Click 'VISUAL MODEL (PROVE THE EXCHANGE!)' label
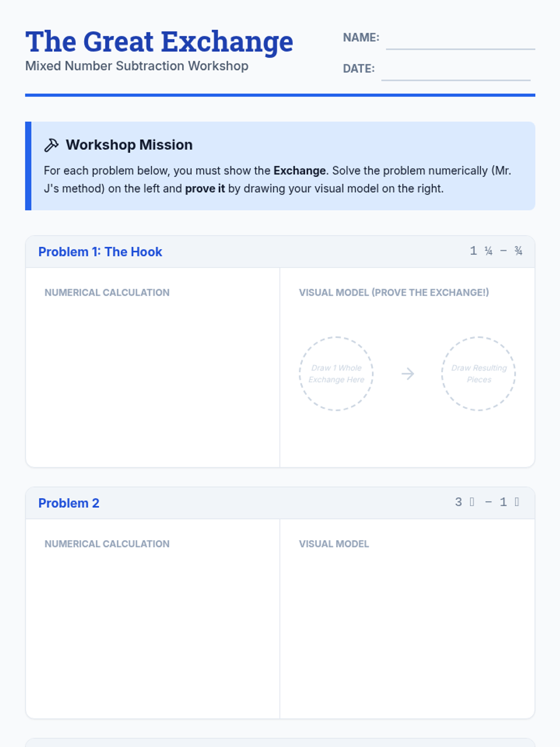560x747 pixels. [x=394, y=293]
